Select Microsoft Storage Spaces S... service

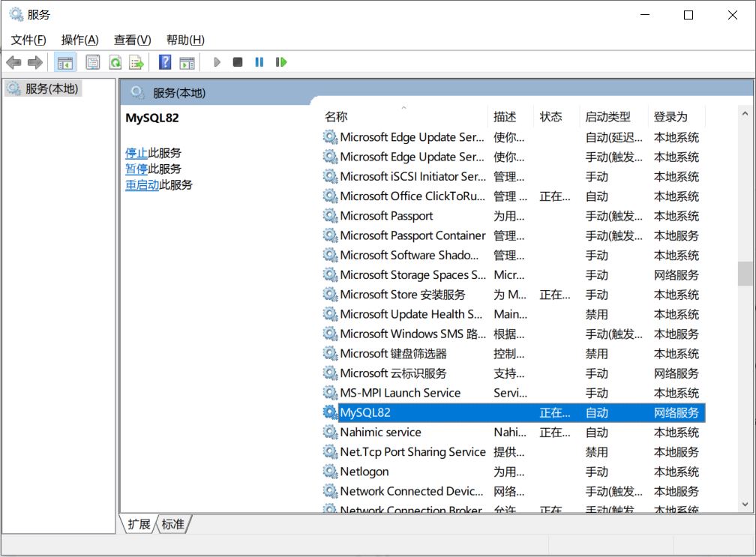point(514,274)
